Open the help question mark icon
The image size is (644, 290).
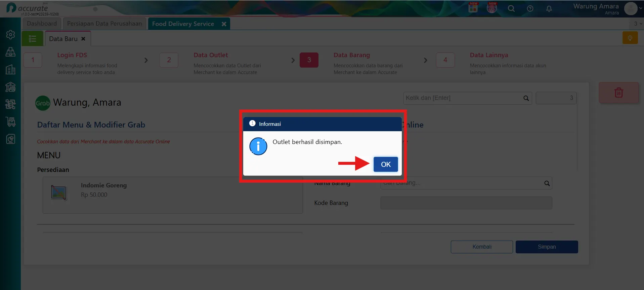[x=530, y=9]
